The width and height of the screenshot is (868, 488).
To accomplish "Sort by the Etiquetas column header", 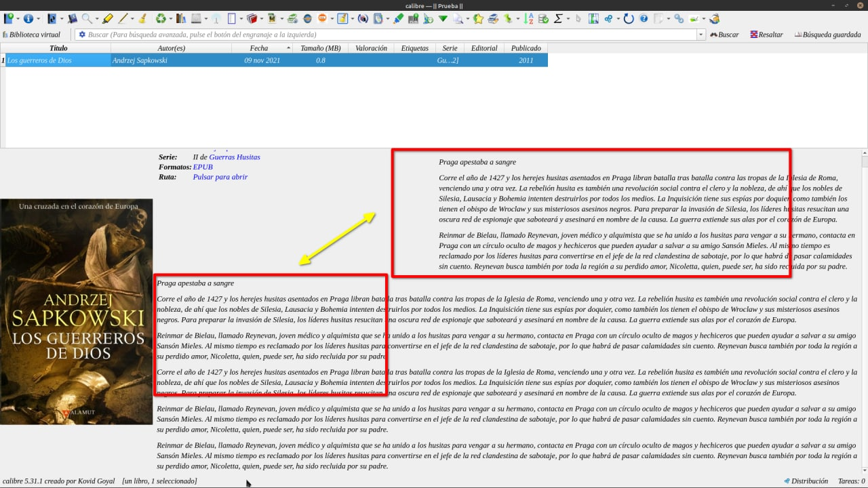I will tap(415, 48).
